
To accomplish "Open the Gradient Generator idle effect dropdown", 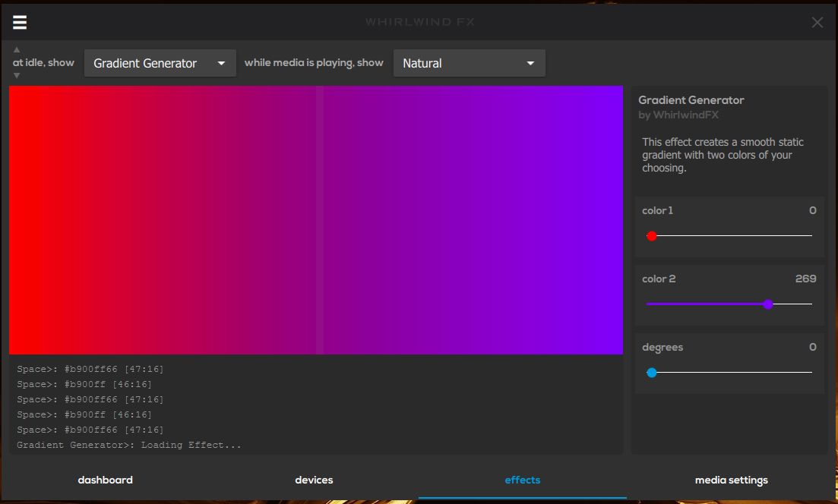I will 160,63.
